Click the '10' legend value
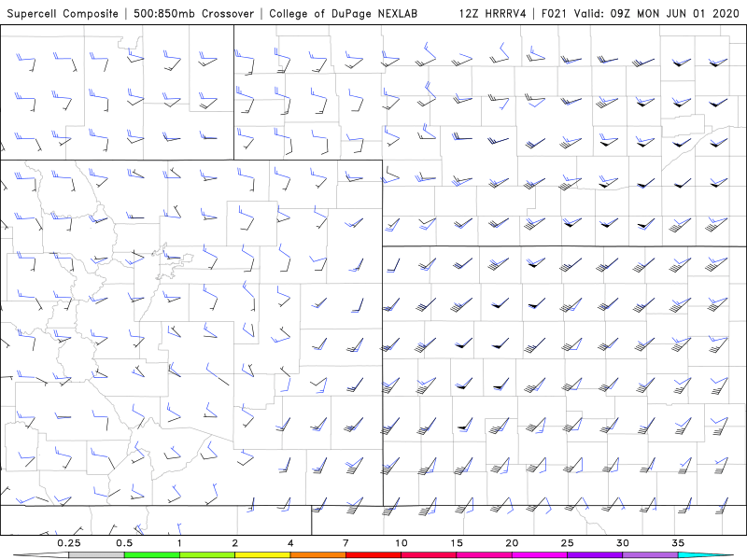Viewport: 747px width, 560px height. [x=402, y=543]
